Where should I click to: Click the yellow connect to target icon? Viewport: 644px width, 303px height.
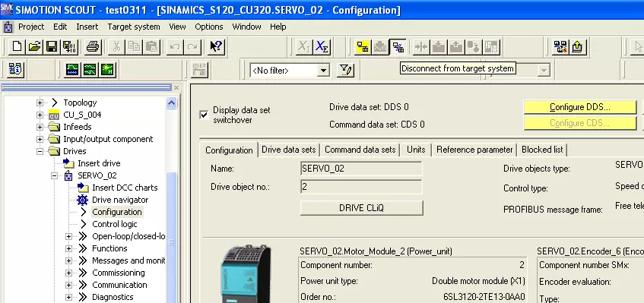pos(362,47)
